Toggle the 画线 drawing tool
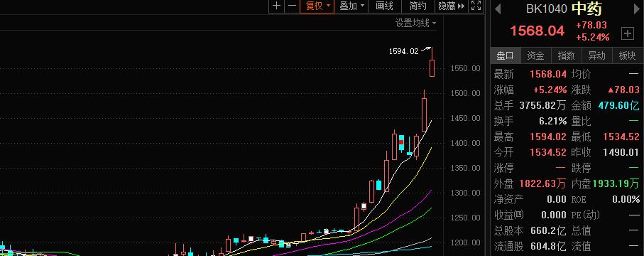The width and height of the screenshot is (644, 256). click(x=385, y=6)
